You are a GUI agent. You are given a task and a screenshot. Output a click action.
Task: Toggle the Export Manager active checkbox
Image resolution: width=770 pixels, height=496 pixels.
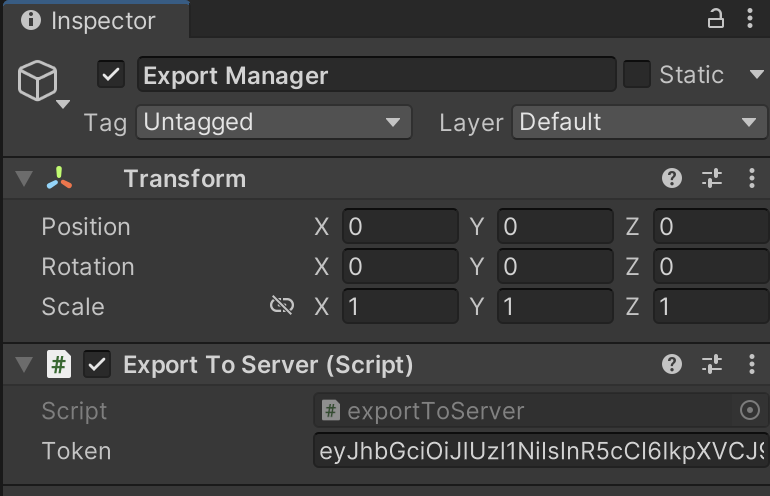(111, 75)
